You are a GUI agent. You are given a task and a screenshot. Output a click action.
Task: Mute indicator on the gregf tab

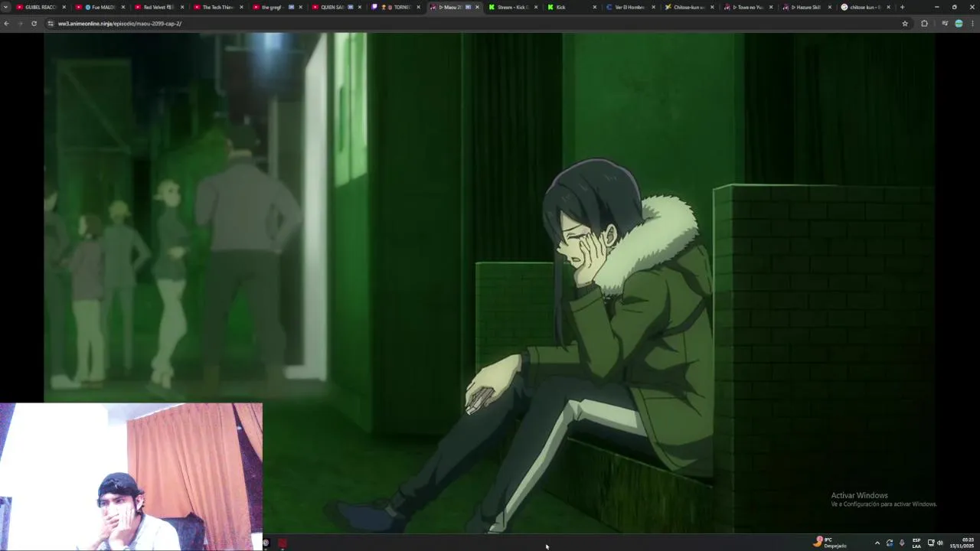[292, 7]
